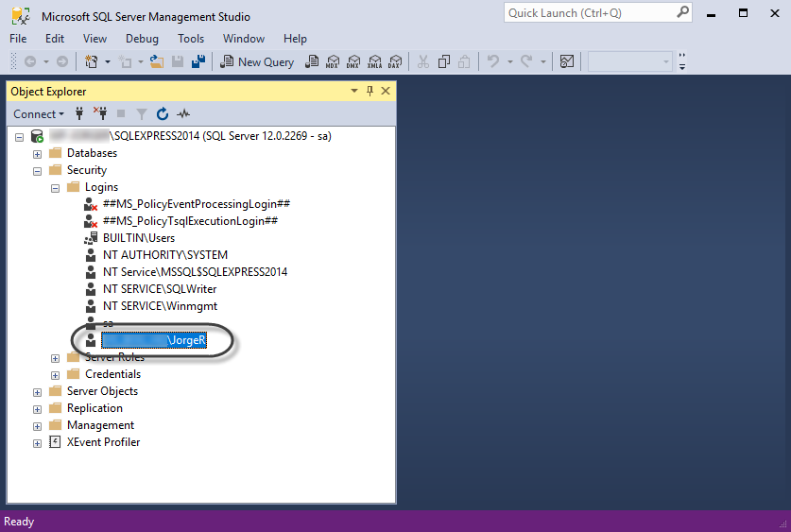
Task: Select the Credentials folder label
Action: tap(112, 374)
